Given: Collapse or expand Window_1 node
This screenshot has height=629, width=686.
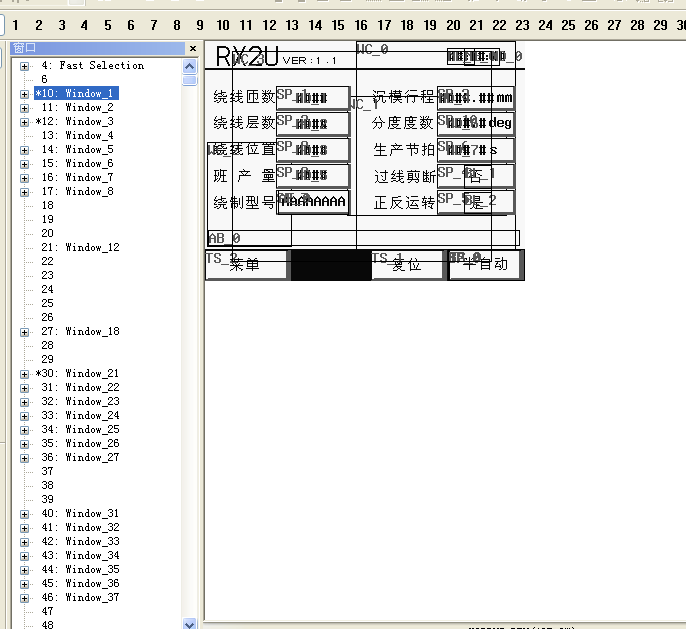Looking at the screenshot, I should [24, 94].
